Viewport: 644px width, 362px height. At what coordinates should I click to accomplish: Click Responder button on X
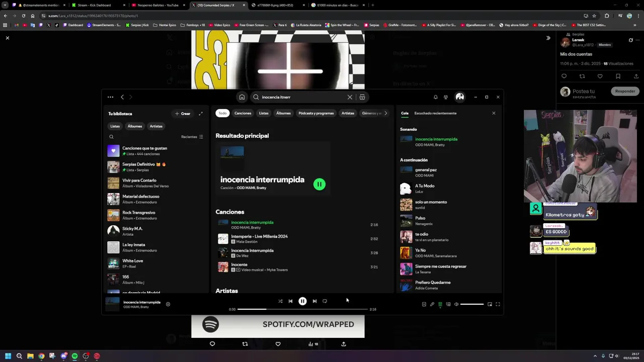[x=625, y=91]
